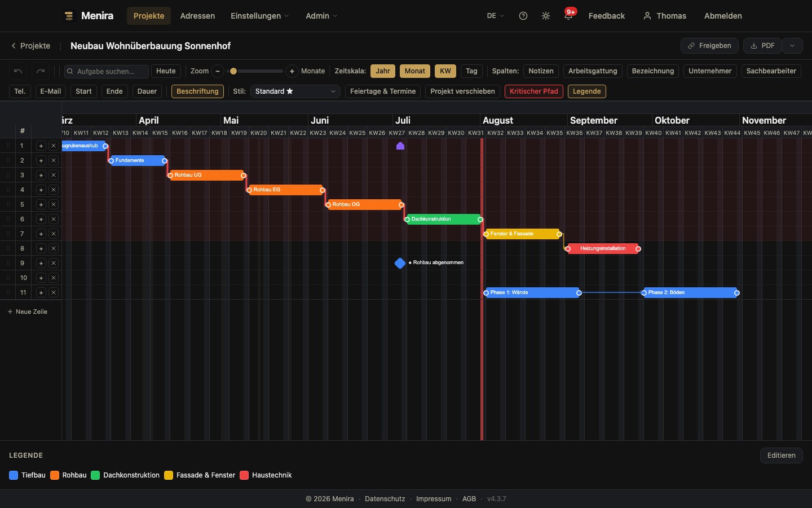812x508 pixels.
Task: Switch theme with the sun icon
Action: (x=546, y=16)
